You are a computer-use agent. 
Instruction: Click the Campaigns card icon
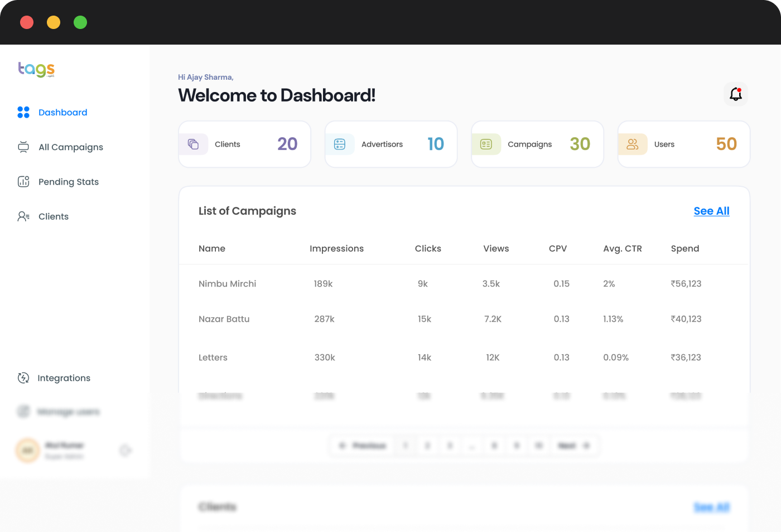(486, 144)
